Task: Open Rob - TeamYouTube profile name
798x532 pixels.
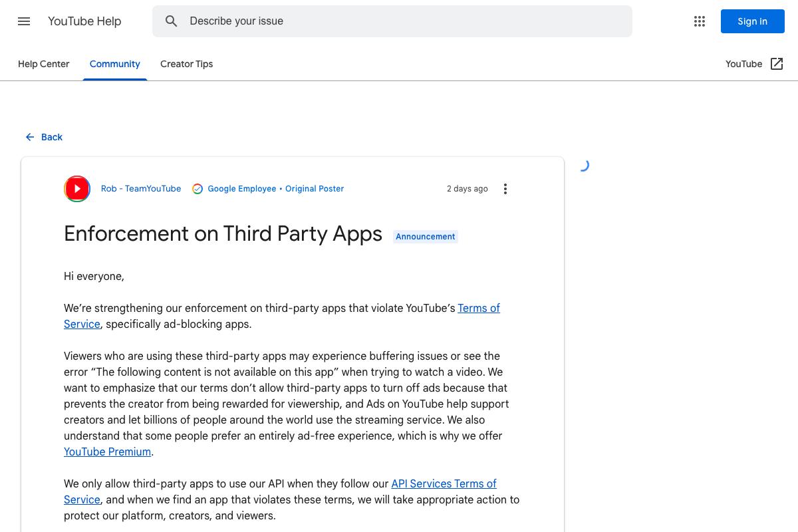Action: pyautogui.click(x=141, y=189)
